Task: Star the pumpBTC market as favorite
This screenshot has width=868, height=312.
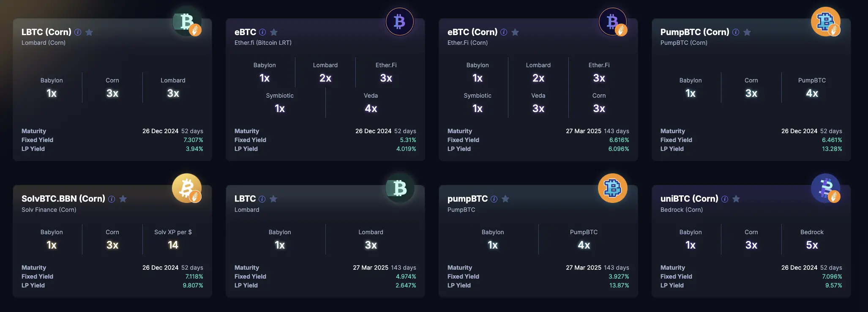Action: coord(505,199)
